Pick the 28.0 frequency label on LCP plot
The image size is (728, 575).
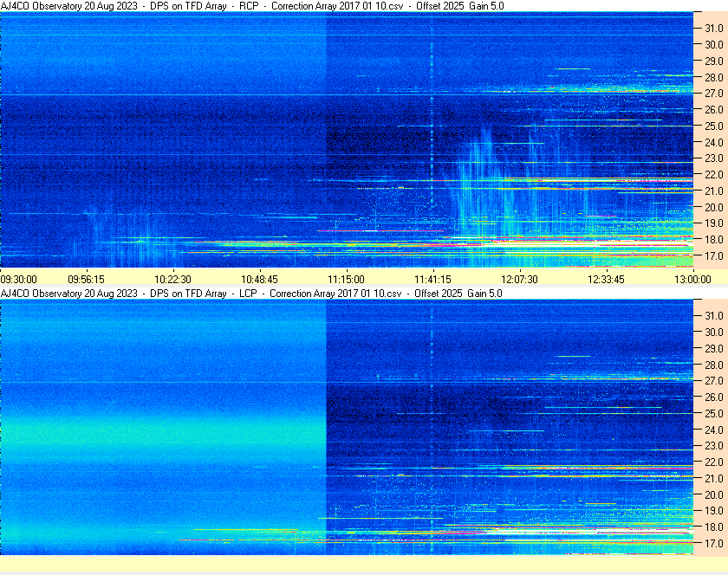714,365
